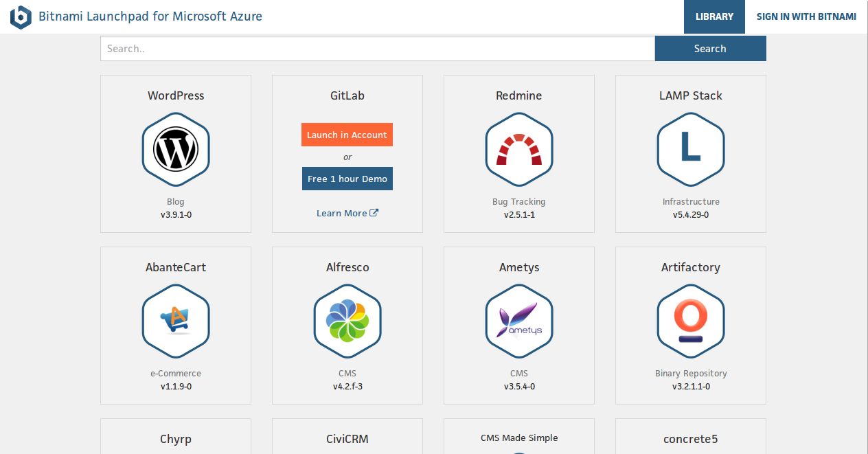Click the AbanteCart card title

[x=176, y=267]
